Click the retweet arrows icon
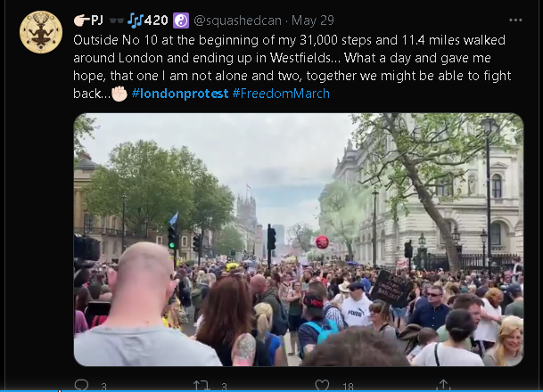 (202, 386)
